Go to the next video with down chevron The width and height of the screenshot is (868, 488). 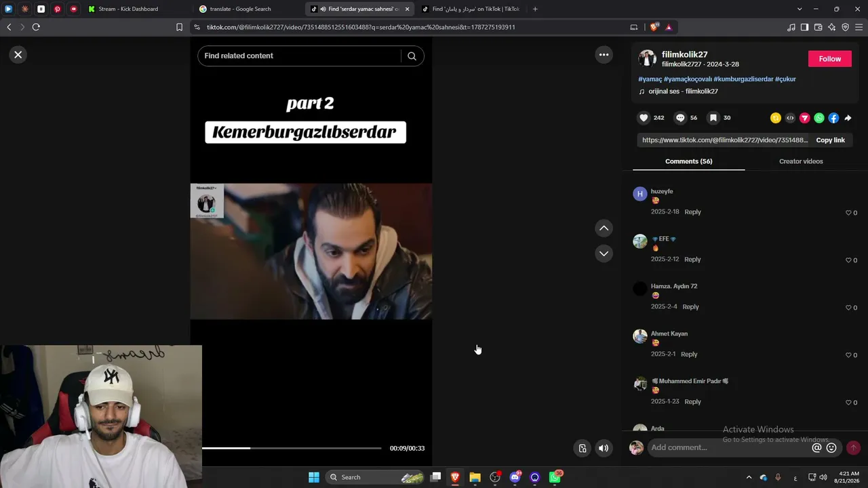tap(604, 253)
